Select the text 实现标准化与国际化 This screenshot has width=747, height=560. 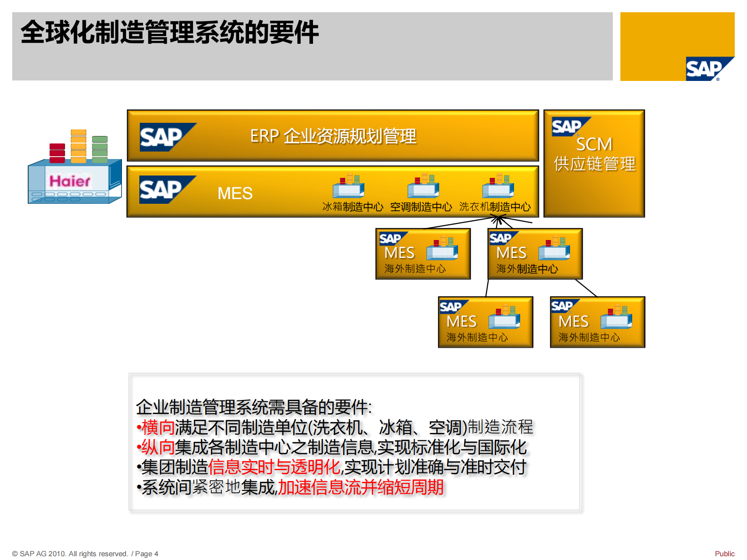coord(452,447)
